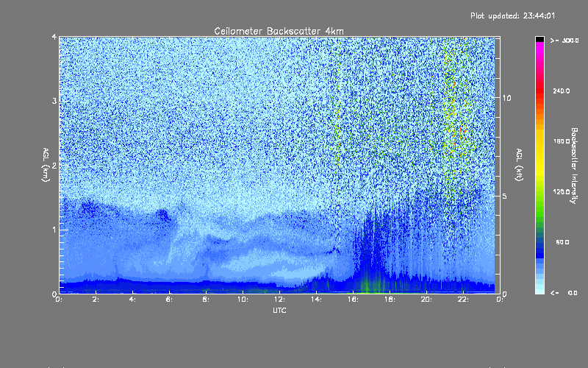Image resolution: width=588 pixels, height=368 pixels.
Task: Click the "1" km tick on left axis
Action: [x=54, y=230]
